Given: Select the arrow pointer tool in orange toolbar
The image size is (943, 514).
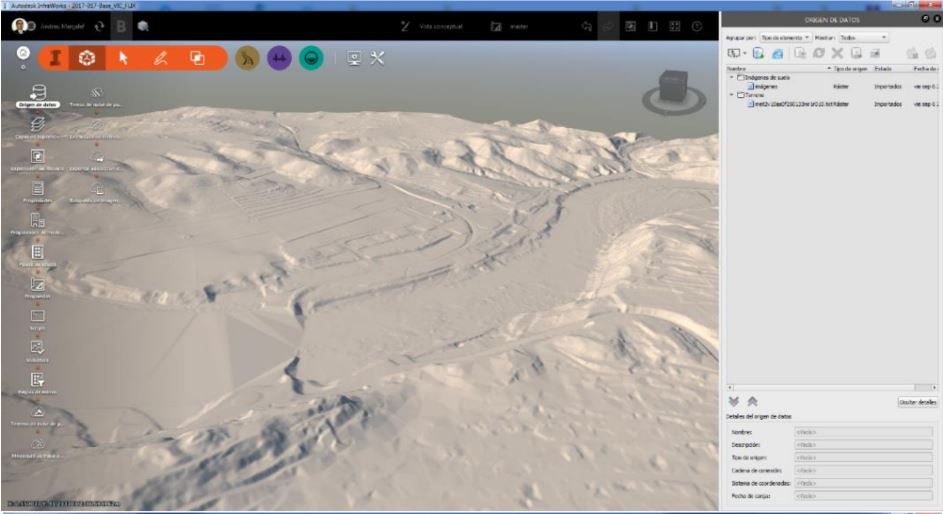Looking at the screenshot, I should 124,59.
